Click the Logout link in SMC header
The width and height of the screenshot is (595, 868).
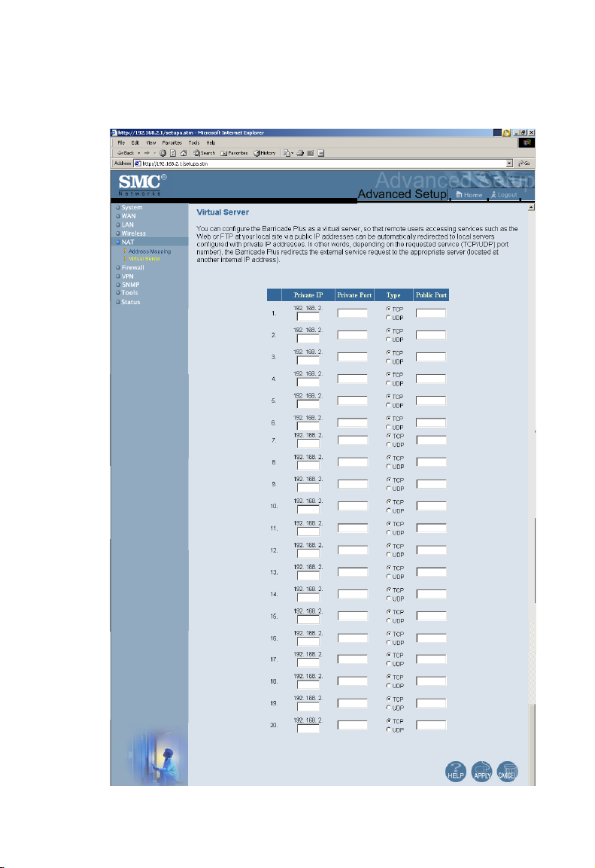[x=504, y=195]
